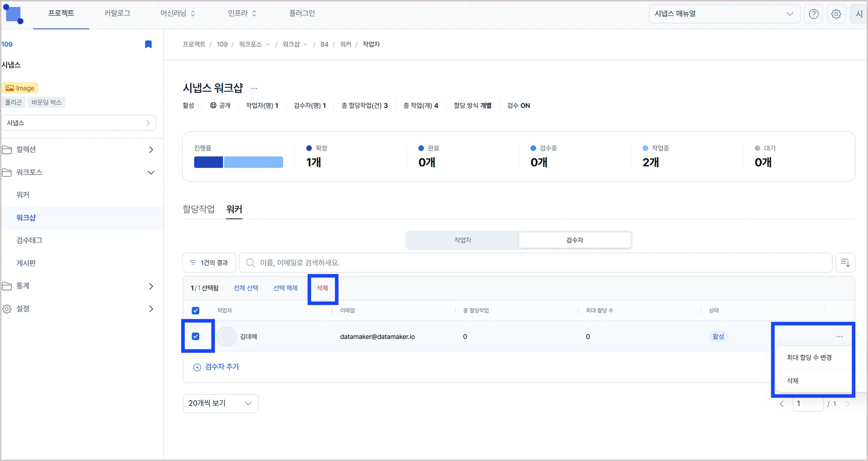Click the app logo in top left

[14, 14]
